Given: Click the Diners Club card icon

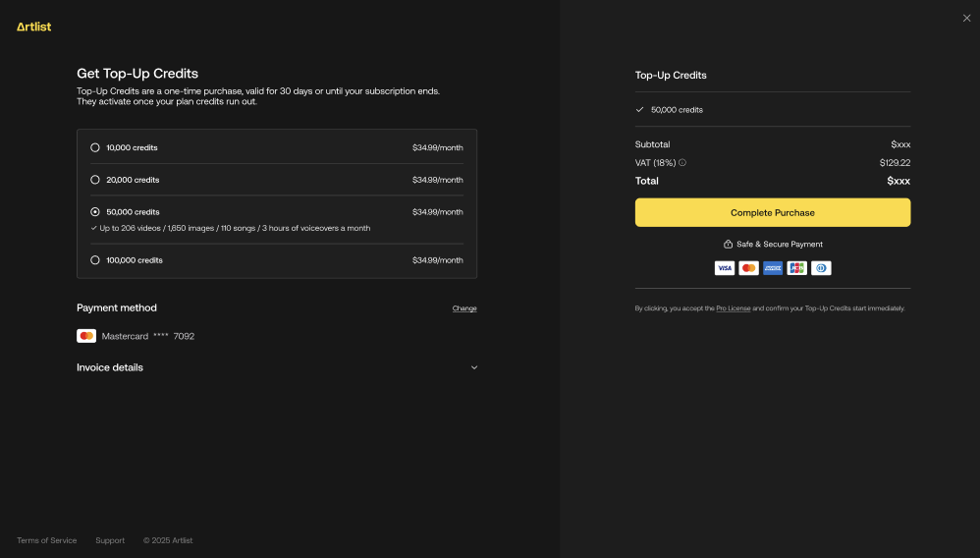Looking at the screenshot, I should coord(821,268).
